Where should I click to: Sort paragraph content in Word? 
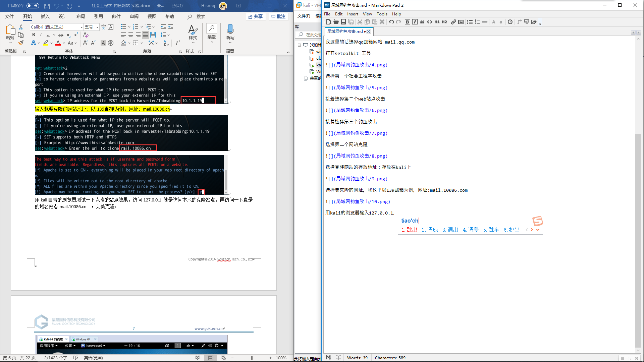click(166, 43)
